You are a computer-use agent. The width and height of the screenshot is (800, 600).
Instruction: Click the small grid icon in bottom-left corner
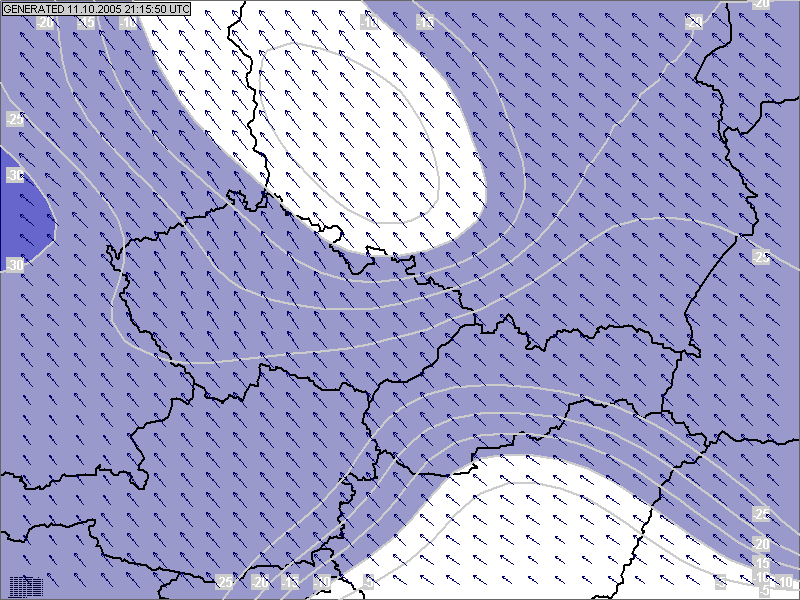(x=24, y=586)
